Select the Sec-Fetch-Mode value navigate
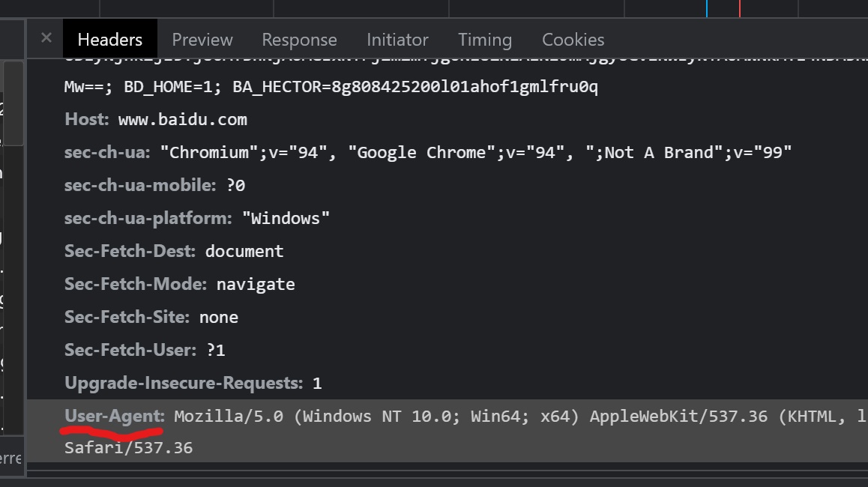868x487 pixels. pos(255,285)
